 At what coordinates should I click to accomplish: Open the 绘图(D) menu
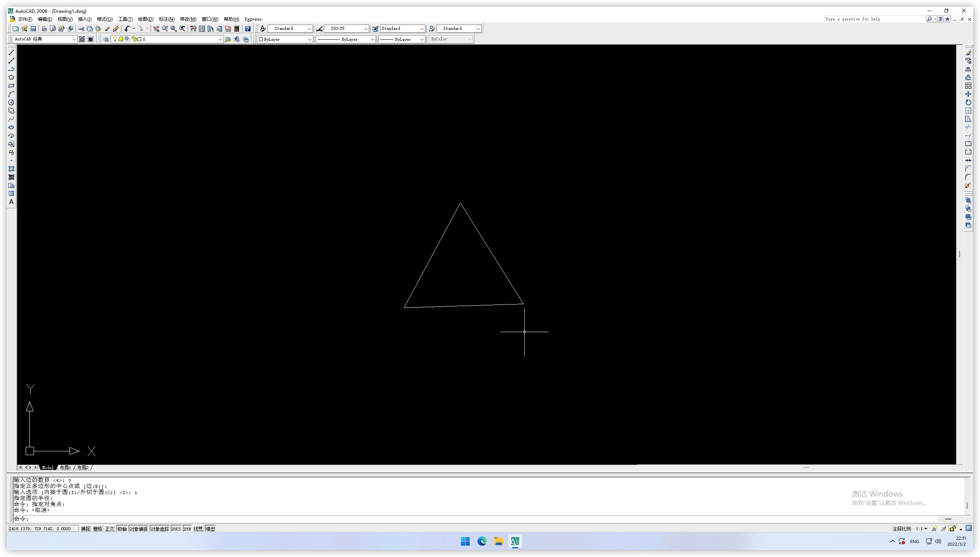click(x=145, y=19)
